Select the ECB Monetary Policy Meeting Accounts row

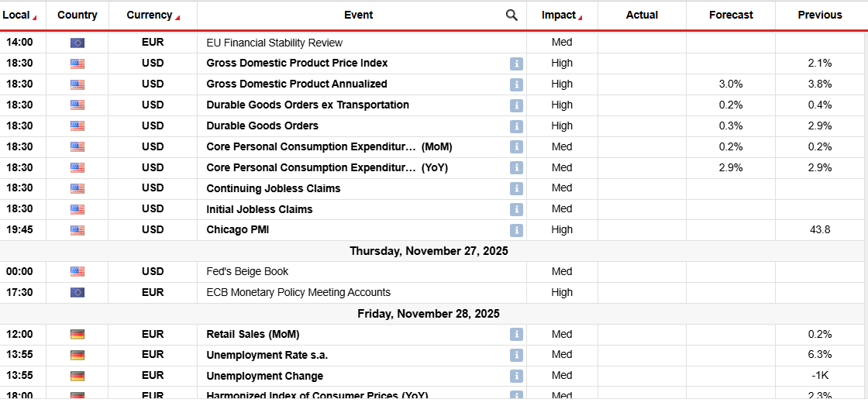(298, 292)
